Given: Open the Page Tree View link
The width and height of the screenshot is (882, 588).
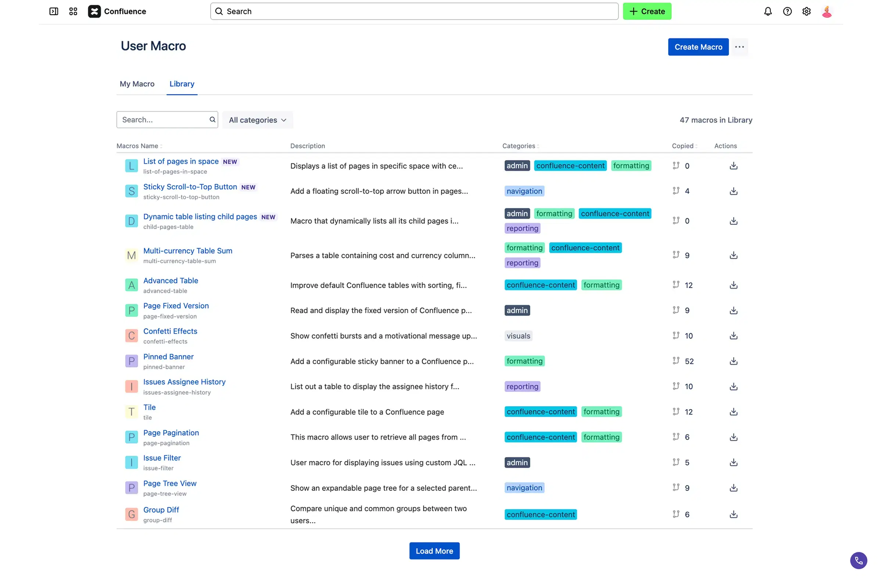Looking at the screenshot, I should (x=170, y=484).
